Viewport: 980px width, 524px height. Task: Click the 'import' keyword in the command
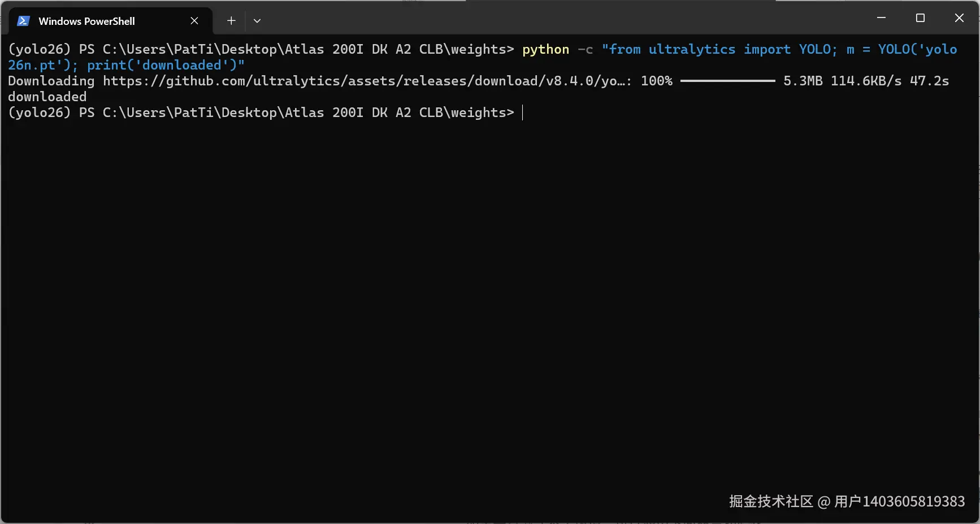(767, 49)
